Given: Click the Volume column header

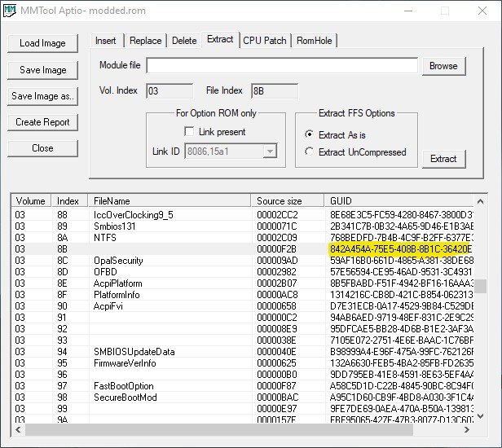Looking at the screenshot, I should pyautogui.click(x=31, y=201).
